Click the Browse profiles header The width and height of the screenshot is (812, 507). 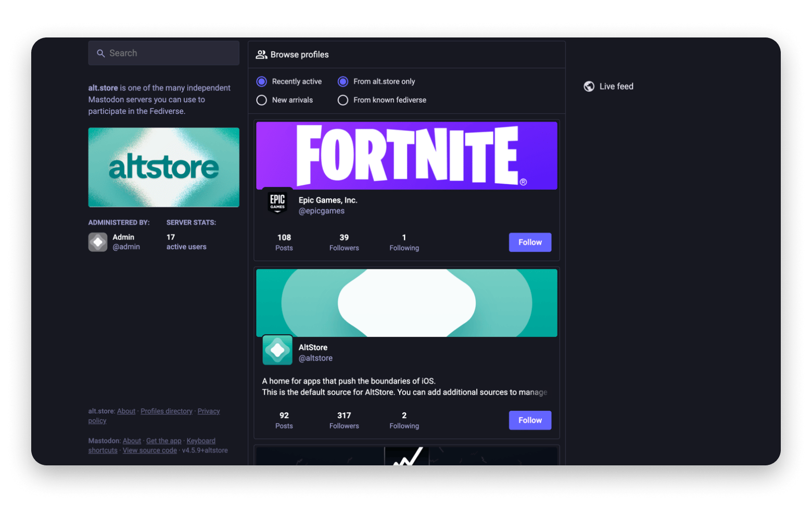(x=407, y=55)
